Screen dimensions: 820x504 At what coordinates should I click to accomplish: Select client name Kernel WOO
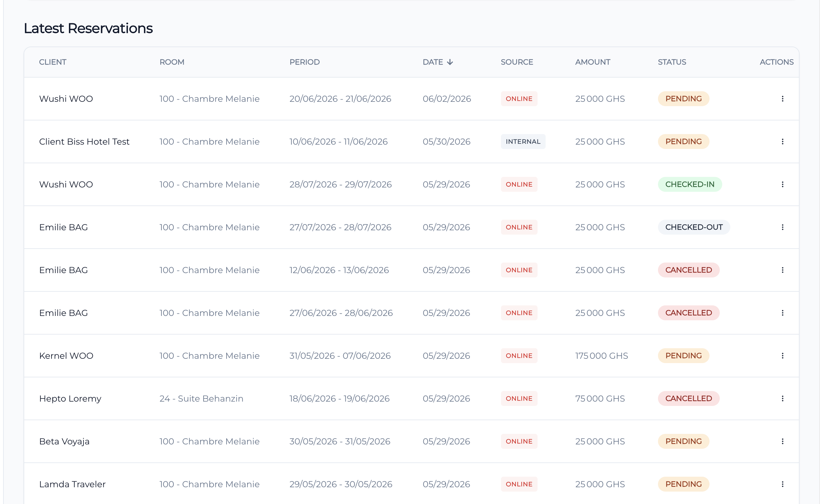pyautogui.click(x=66, y=356)
